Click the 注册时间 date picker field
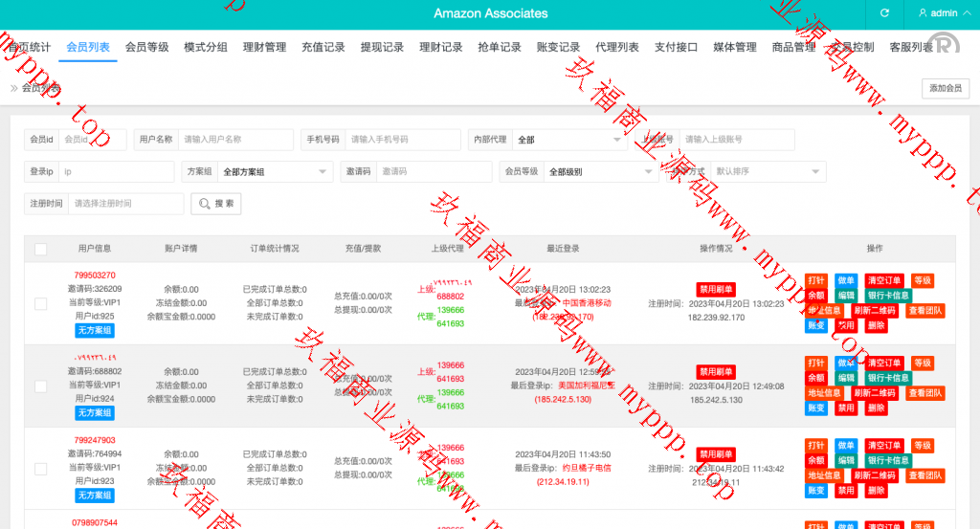Screen dimensions: 980x529 [125, 204]
